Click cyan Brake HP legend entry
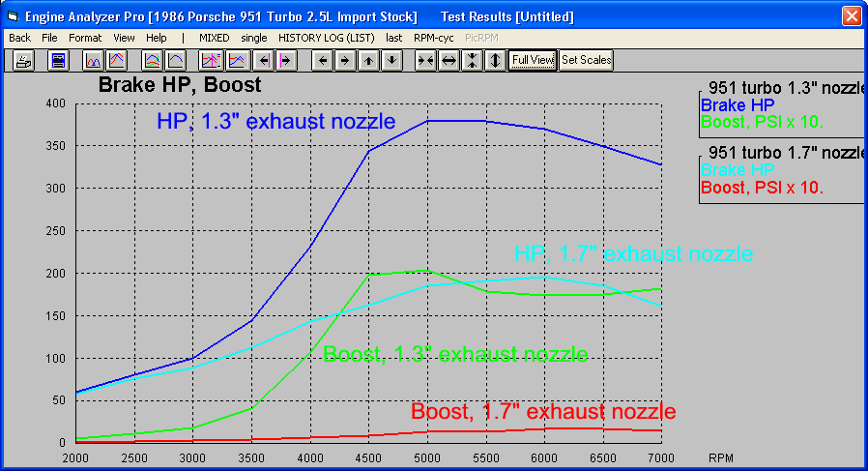Viewport: 868px width, 471px height. click(x=738, y=169)
